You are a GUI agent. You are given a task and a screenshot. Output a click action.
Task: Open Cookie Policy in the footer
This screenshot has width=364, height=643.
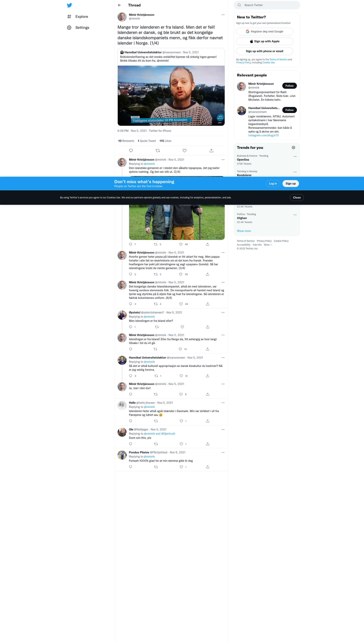(x=281, y=241)
